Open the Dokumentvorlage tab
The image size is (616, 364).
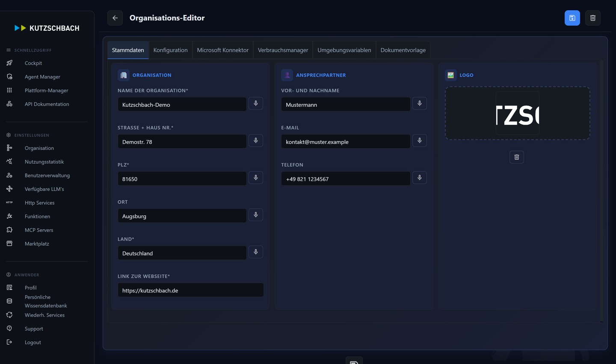click(x=403, y=50)
